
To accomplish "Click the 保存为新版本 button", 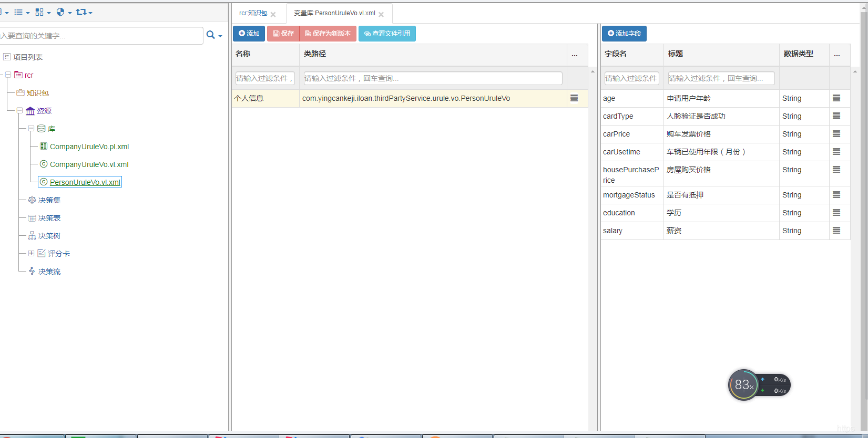I will coord(328,34).
